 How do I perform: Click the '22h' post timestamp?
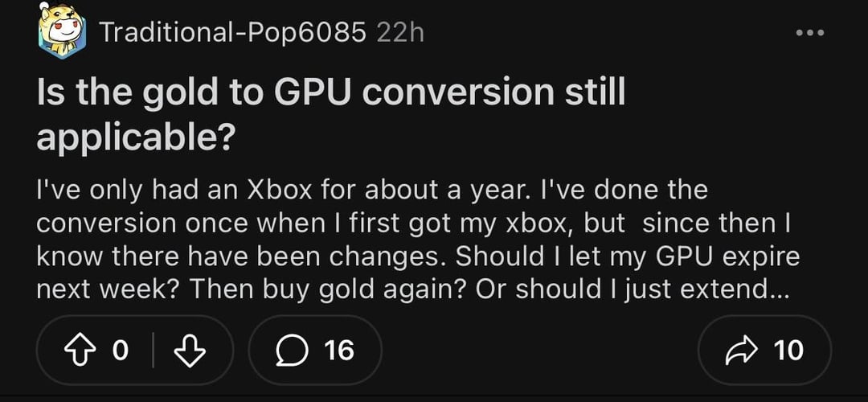point(400,33)
